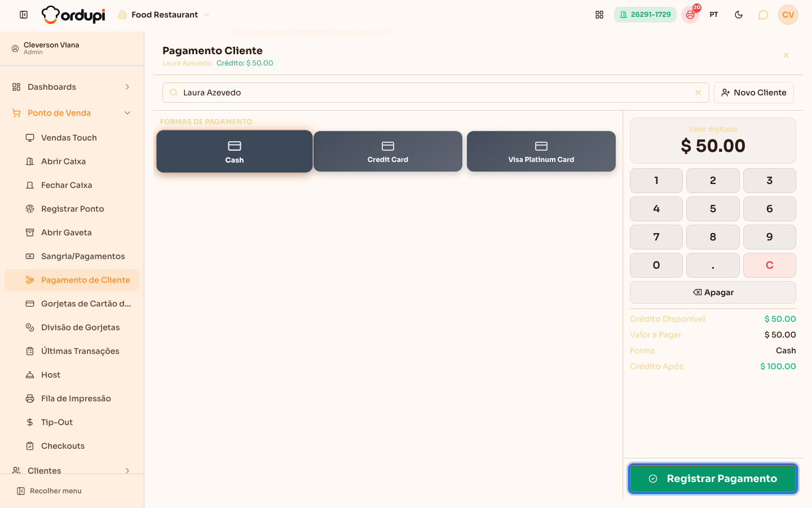The height and width of the screenshot is (508, 812).
Task: Collapse the Ponto de Venda section
Action: tap(72, 113)
